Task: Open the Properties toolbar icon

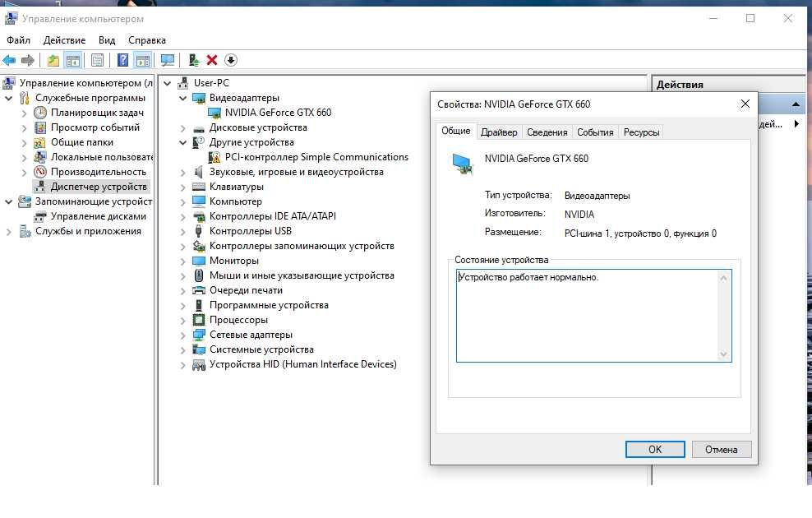Action: pos(97,61)
